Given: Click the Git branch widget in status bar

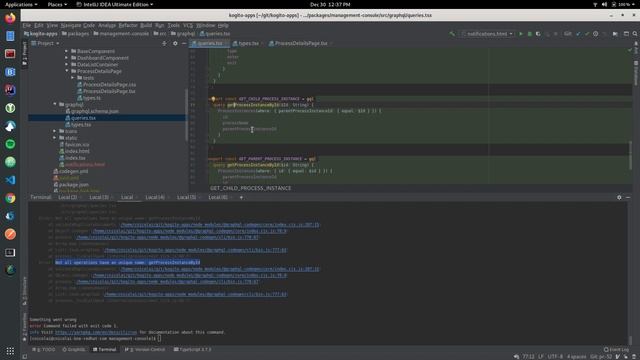Looking at the screenshot, I should tap(601, 356).
